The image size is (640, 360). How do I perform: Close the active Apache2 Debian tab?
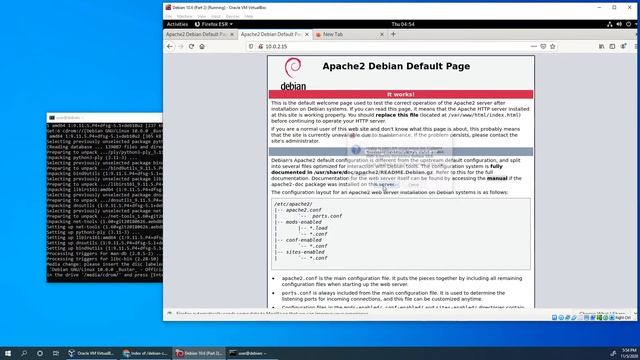click(x=307, y=34)
